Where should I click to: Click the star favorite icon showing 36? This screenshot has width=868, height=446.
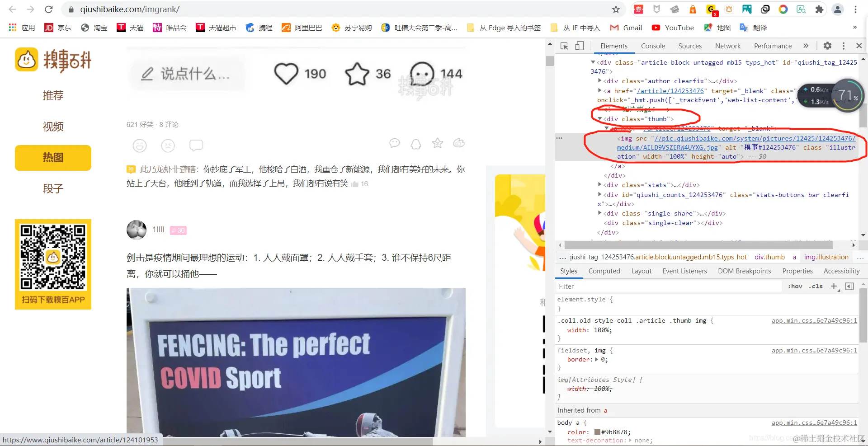[x=357, y=73]
